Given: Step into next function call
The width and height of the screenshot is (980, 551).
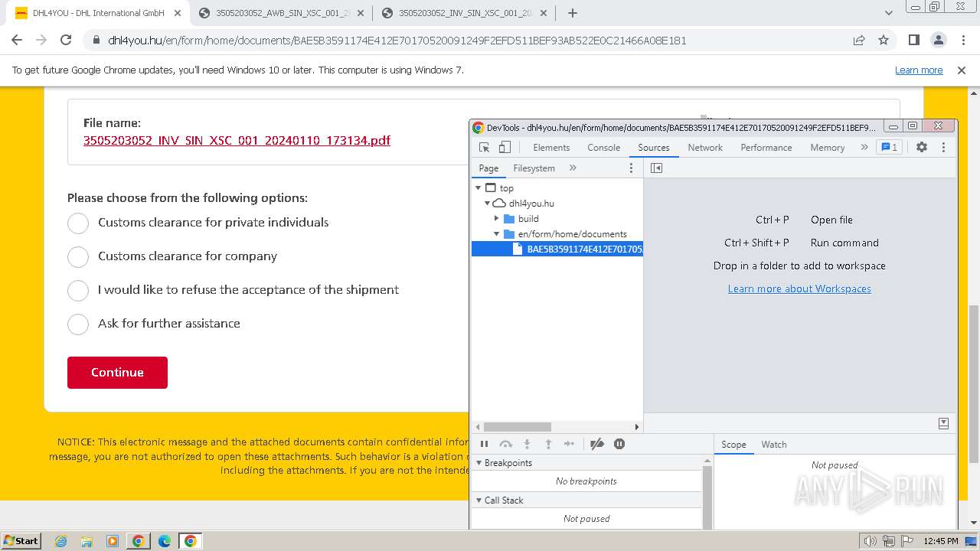Looking at the screenshot, I should click(527, 444).
